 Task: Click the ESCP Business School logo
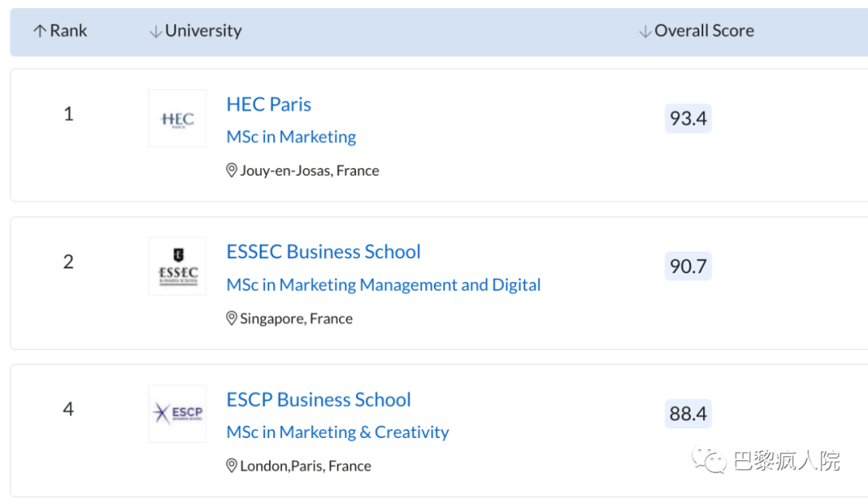pyautogui.click(x=177, y=414)
